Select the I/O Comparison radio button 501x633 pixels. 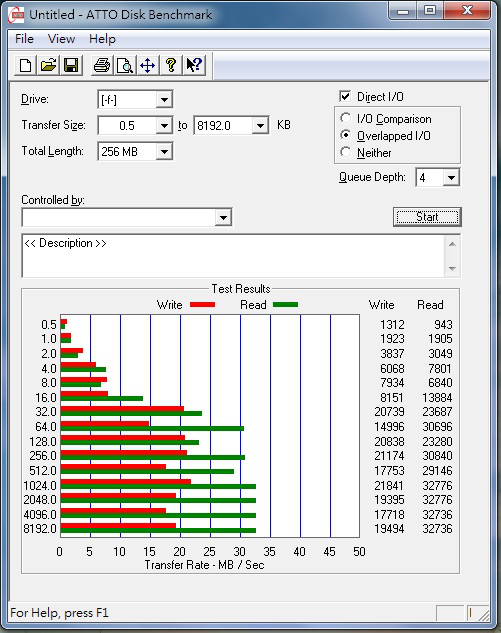[x=345, y=118]
